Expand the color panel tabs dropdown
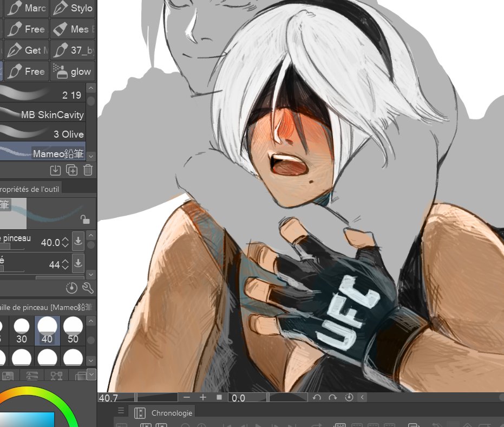Screen dimensions: 504x427 click(91, 374)
